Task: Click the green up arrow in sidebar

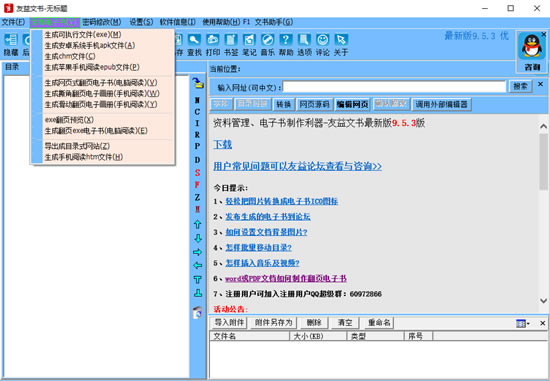Action: [197, 224]
